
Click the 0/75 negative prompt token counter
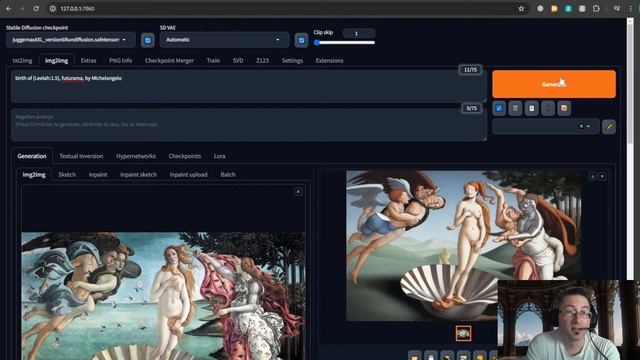point(471,108)
